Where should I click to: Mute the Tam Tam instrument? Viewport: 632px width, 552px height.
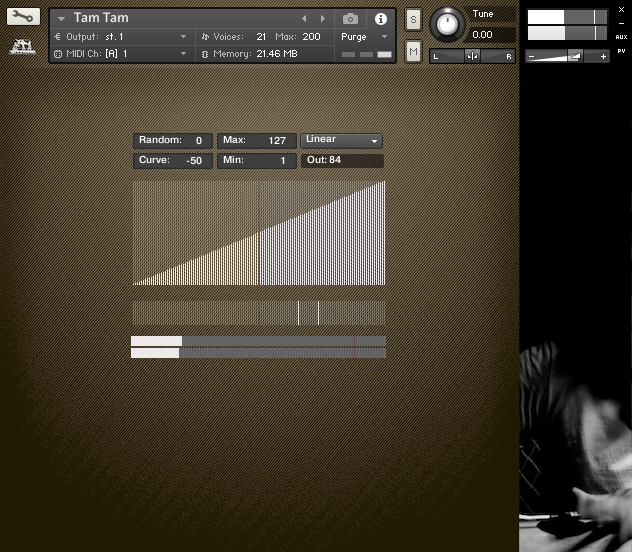pos(414,53)
